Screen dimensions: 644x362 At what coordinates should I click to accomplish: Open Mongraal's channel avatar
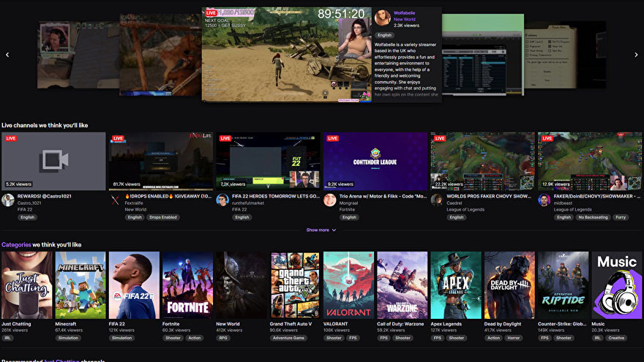(x=330, y=200)
